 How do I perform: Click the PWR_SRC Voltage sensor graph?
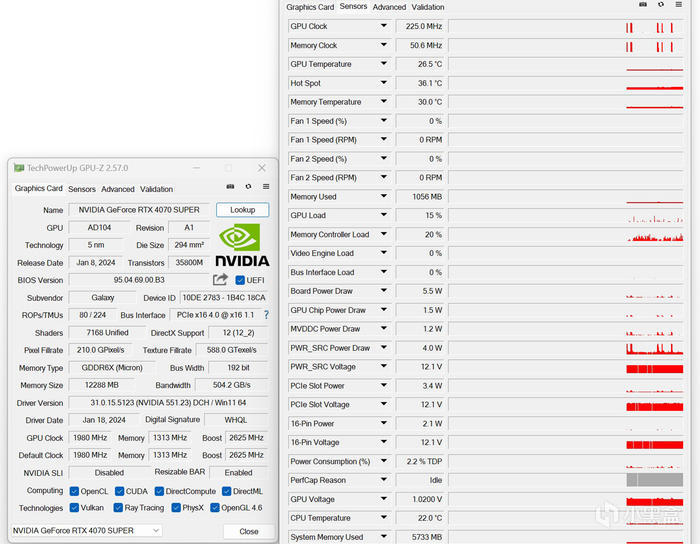(x=566, y=367)
